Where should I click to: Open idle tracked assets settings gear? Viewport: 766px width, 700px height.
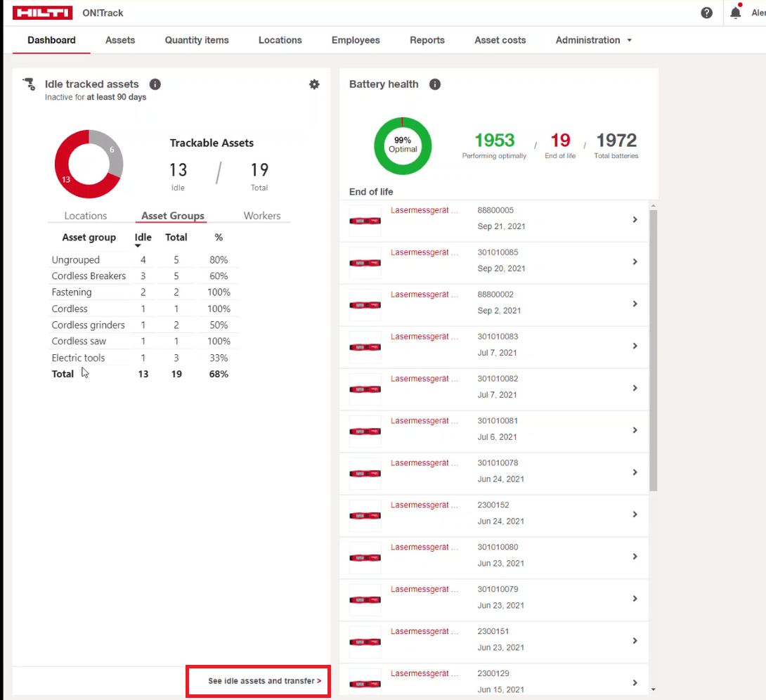point(314,84)
